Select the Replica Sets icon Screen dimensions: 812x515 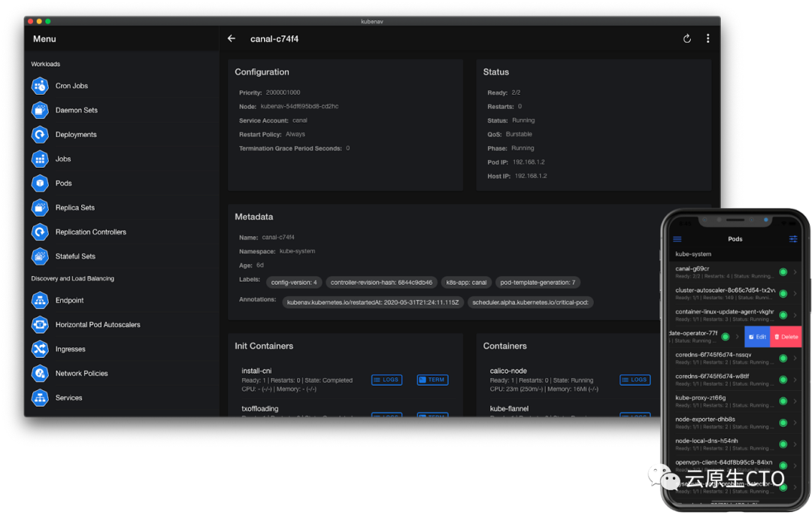coord(40,208)
